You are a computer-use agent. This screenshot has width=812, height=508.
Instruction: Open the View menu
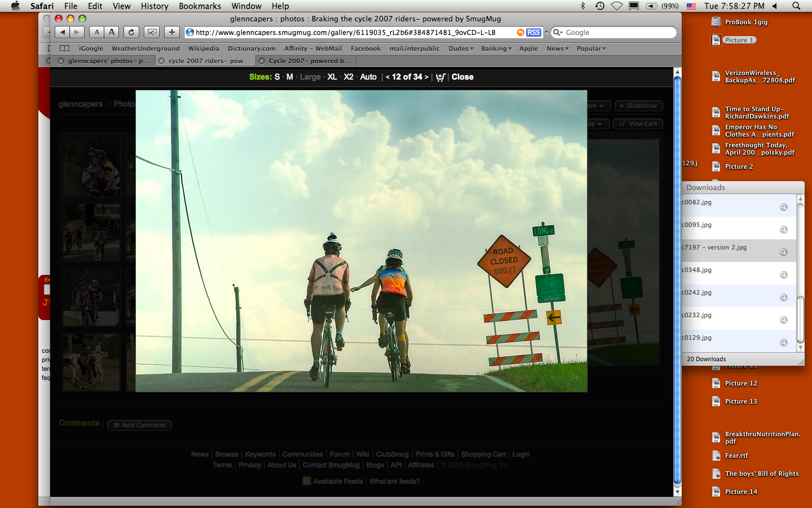click(x=121, y=6)
